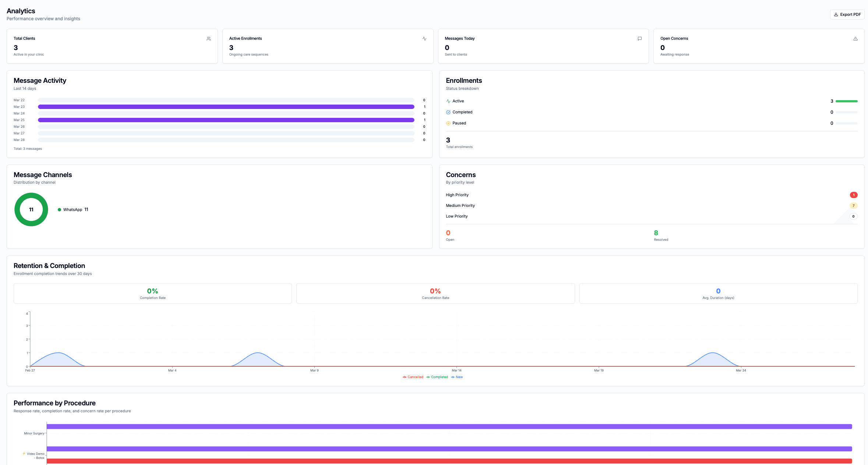The image size is (868, 465).
Task: Toggle the New series in the retention chart legend
Action: point(457,377)
